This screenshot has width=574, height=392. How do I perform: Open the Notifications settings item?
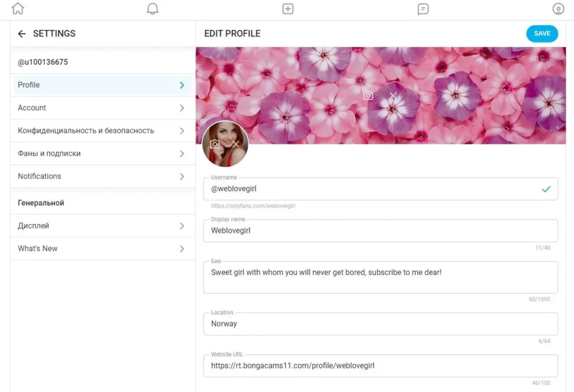[103, 176]
